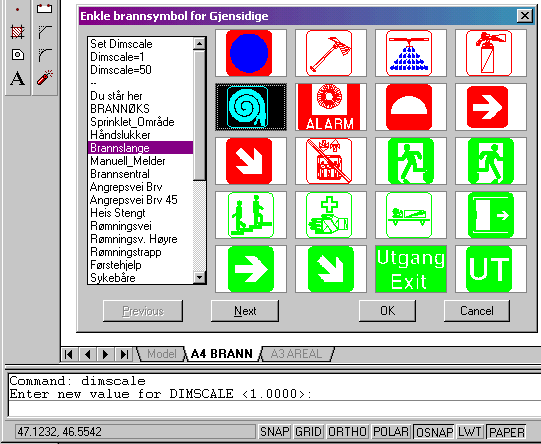541x444 pixels.
Task: Select the fire extinguisher symbol thumbnail
Action: click(x=490, y=53)
